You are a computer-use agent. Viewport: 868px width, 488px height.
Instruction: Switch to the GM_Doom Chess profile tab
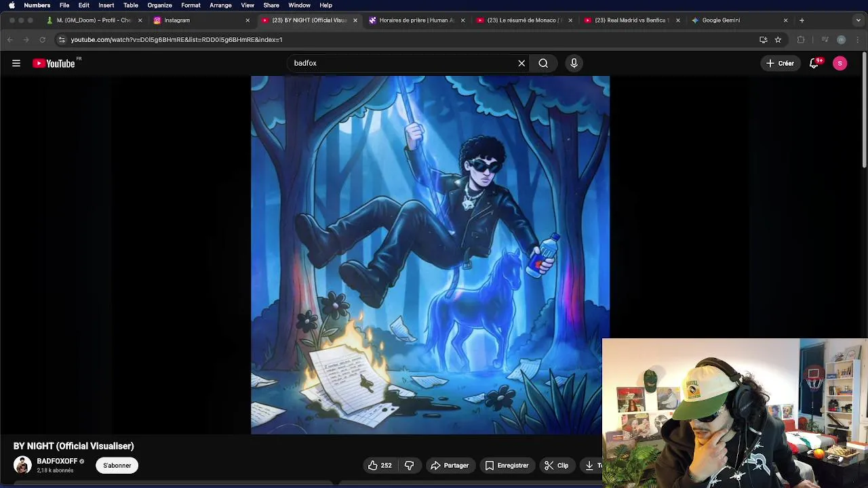94,20
